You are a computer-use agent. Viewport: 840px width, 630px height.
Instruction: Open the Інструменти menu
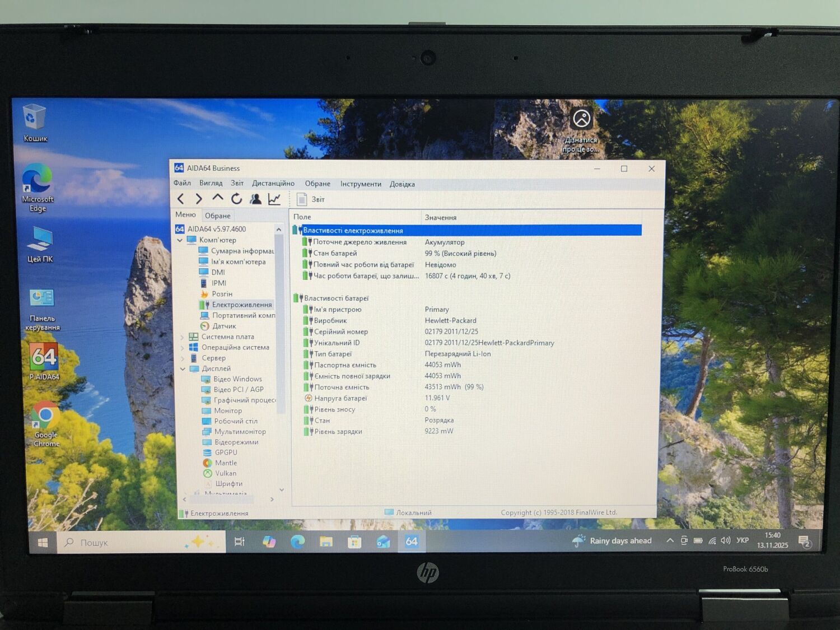(x=360, y=184)
